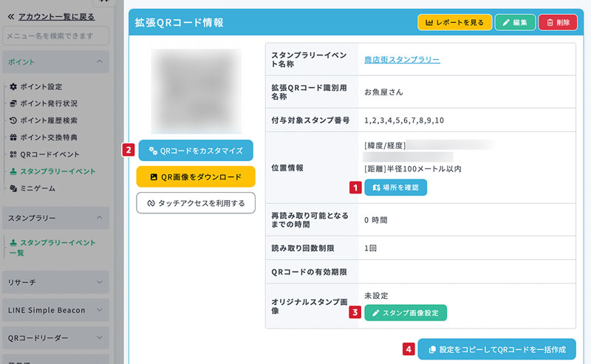Open the 商店街スタンプラリー event link

click(x=402, y=60)
